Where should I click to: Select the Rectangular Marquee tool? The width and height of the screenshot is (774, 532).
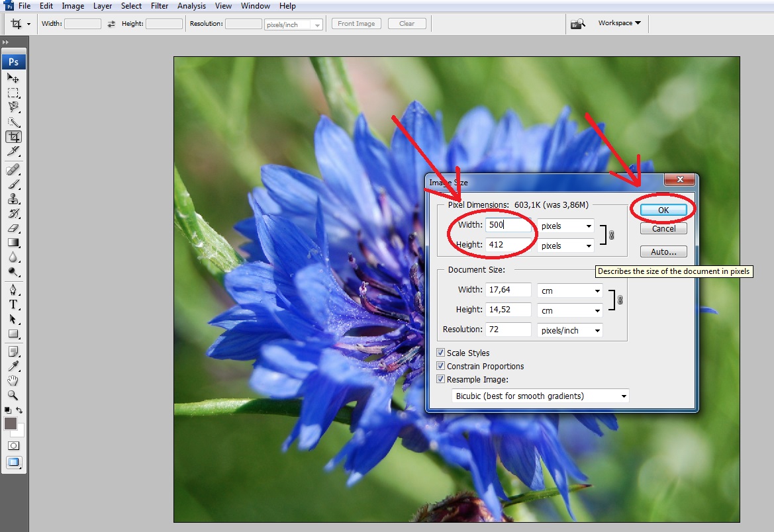click(x=14, y=93)
